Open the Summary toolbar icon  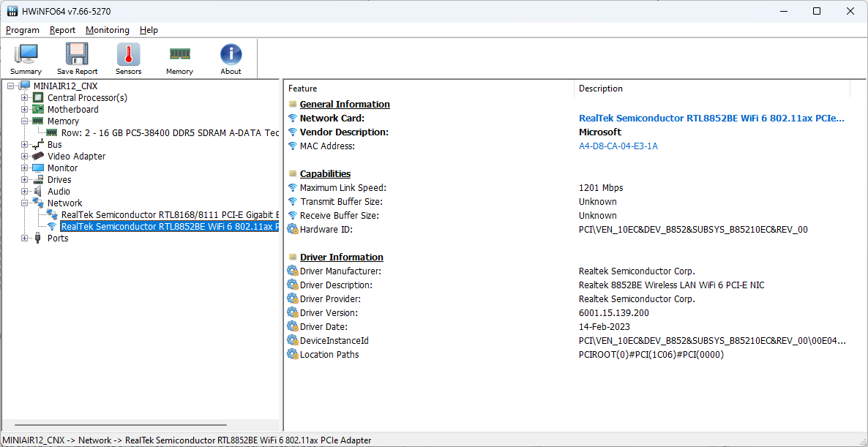point(26,54)
